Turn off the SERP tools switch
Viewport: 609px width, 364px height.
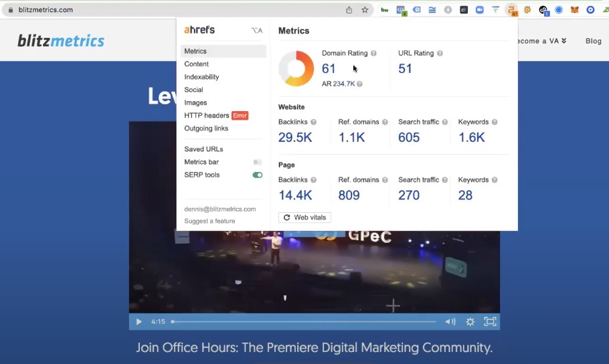[257, 175]
